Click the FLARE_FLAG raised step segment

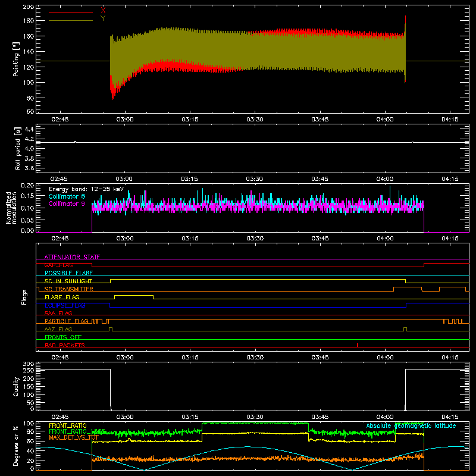pyautogui.click(x=134, y=295)
